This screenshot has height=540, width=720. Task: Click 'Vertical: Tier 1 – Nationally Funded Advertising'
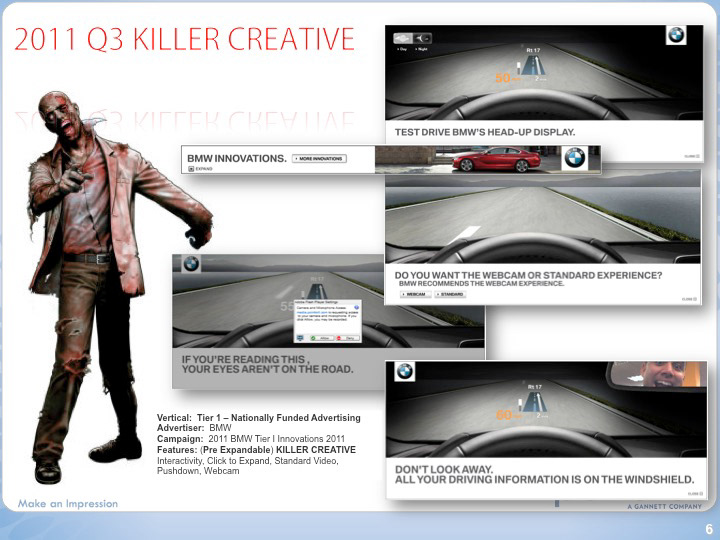click(259, 418)
